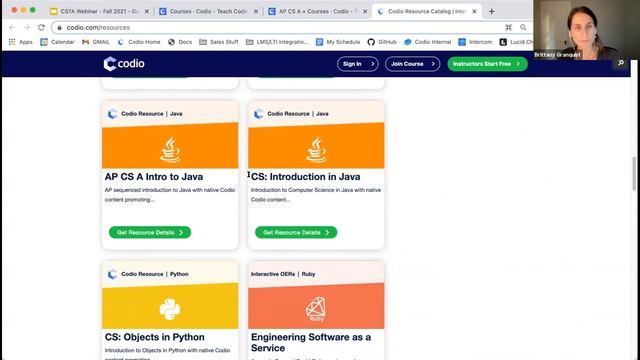Click Codio icon on AP CS A card header
640x360 pixels.
click(x=112, y=114)
